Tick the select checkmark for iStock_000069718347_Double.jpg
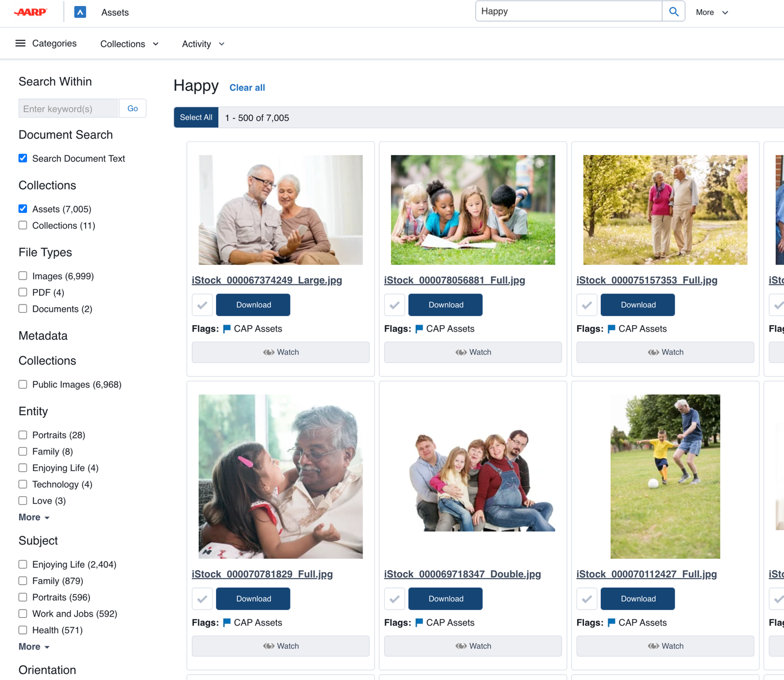The image size is (784, 680). pos(394,599)
